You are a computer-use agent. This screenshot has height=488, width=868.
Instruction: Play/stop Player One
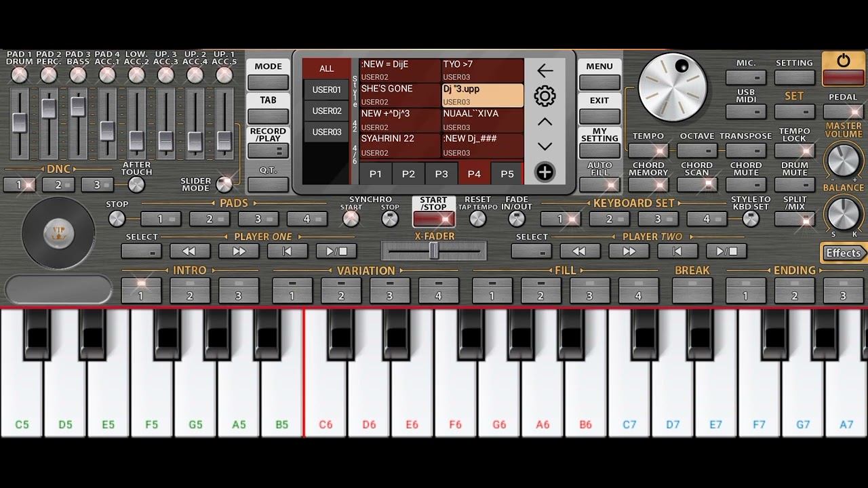336,251
